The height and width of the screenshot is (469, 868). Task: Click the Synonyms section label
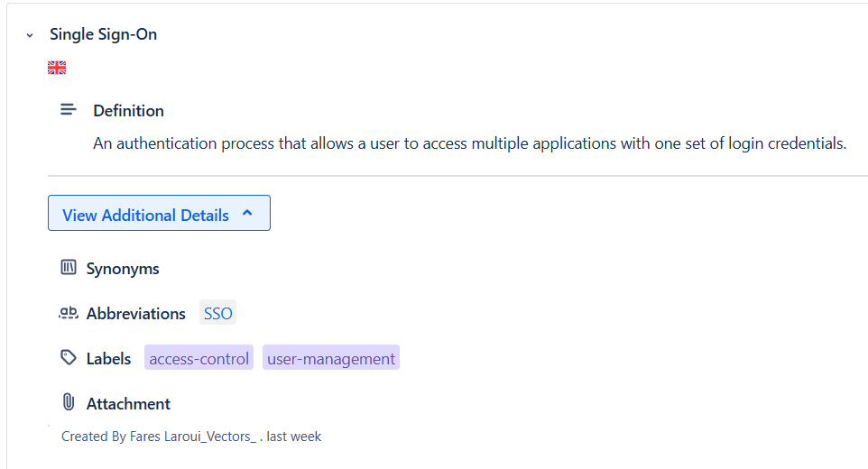pyautogui.click(x=123, y=269)
